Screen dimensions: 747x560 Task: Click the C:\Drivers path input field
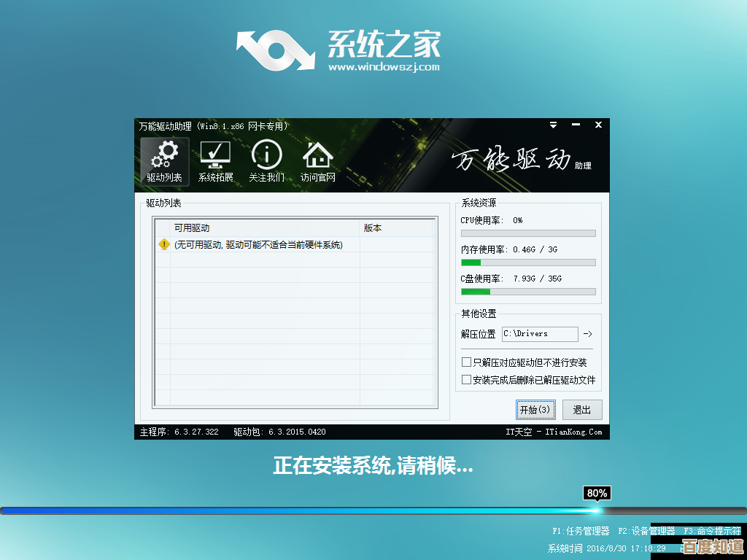[x=540, y=334]
